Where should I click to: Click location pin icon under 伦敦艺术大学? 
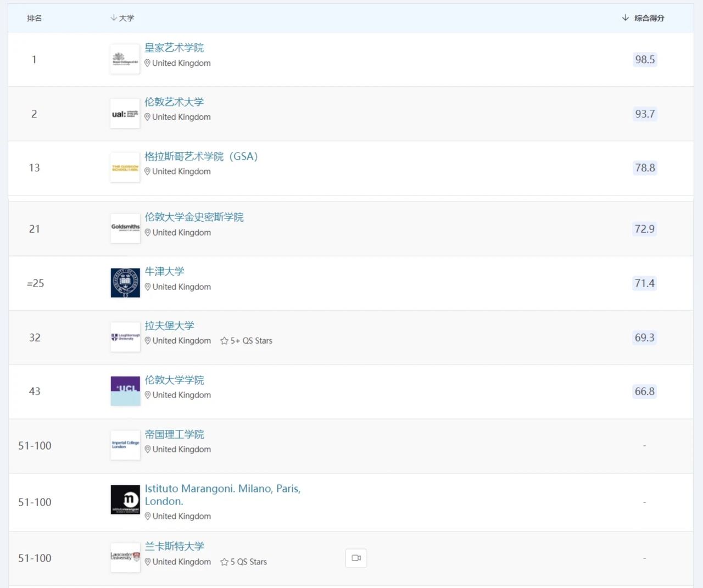[147, 117]
